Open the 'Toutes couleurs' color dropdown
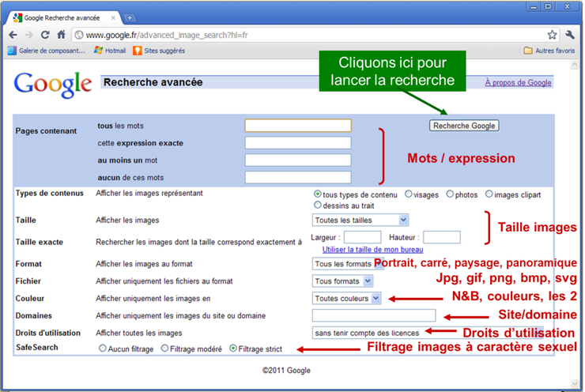This screenshot has width=585, height=392. (x=346, y=299)
